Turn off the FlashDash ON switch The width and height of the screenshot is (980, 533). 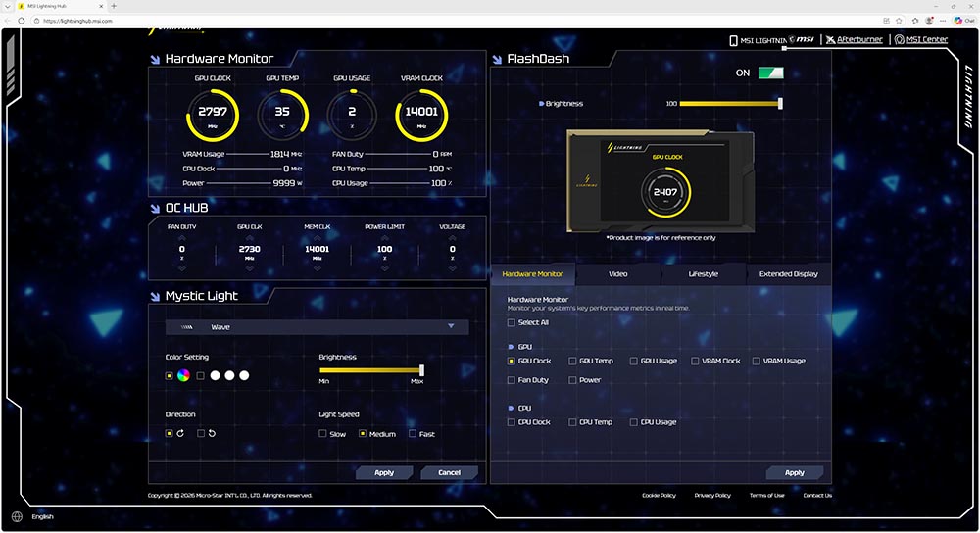(x=770, y=73)
